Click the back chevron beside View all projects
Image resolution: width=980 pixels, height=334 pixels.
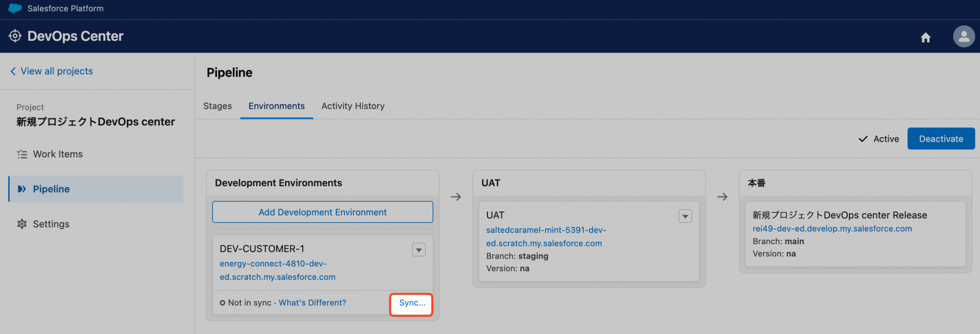13,71
